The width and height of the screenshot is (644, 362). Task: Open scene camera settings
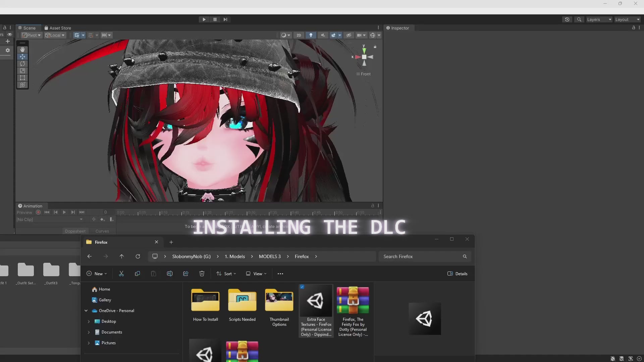(x=361, y=35)
